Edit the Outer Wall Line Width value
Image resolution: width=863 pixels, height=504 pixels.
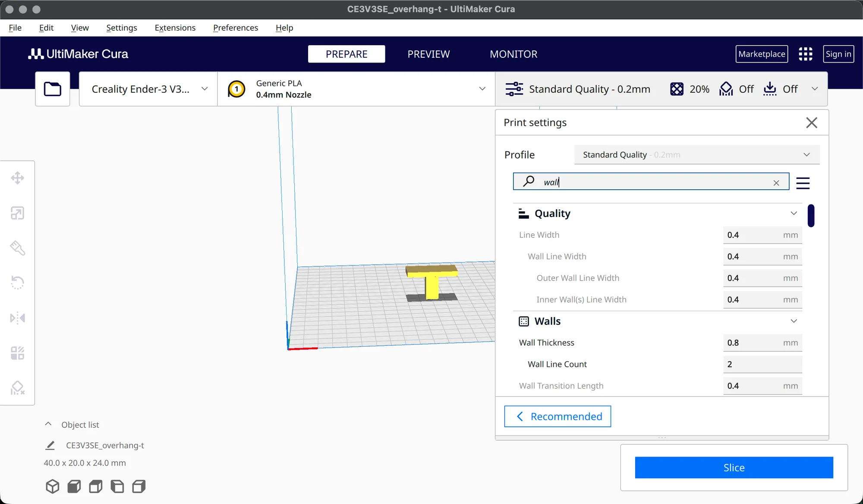762,278
